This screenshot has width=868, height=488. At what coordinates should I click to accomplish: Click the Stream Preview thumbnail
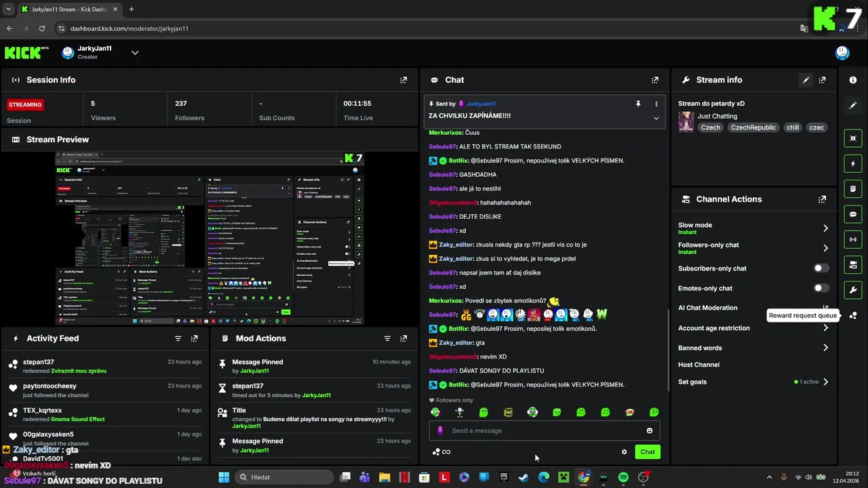point(210,239)
